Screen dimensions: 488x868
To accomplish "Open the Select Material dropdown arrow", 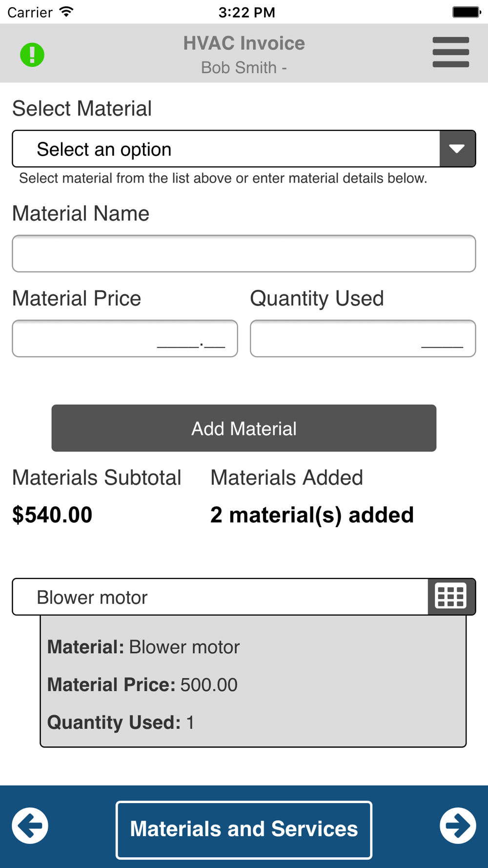I will click(457, 149).
